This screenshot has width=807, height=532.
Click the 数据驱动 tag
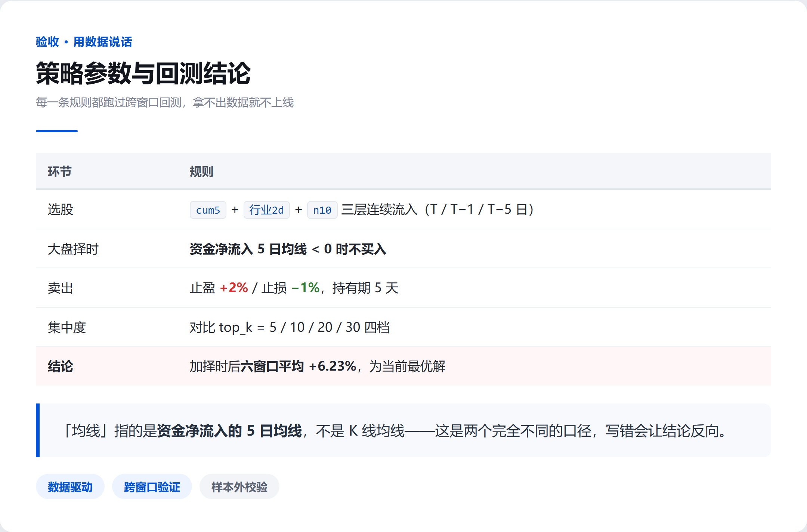pyautogui.click(x=70, y=487)
